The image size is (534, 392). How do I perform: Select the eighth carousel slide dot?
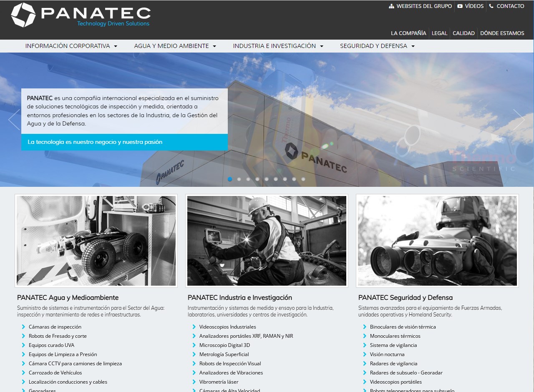point(294,179)
